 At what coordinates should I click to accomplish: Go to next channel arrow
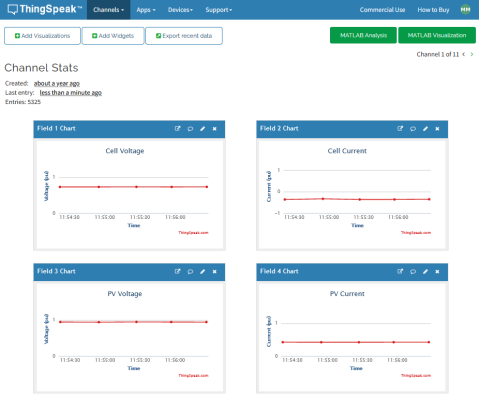[x=472, y=54]
